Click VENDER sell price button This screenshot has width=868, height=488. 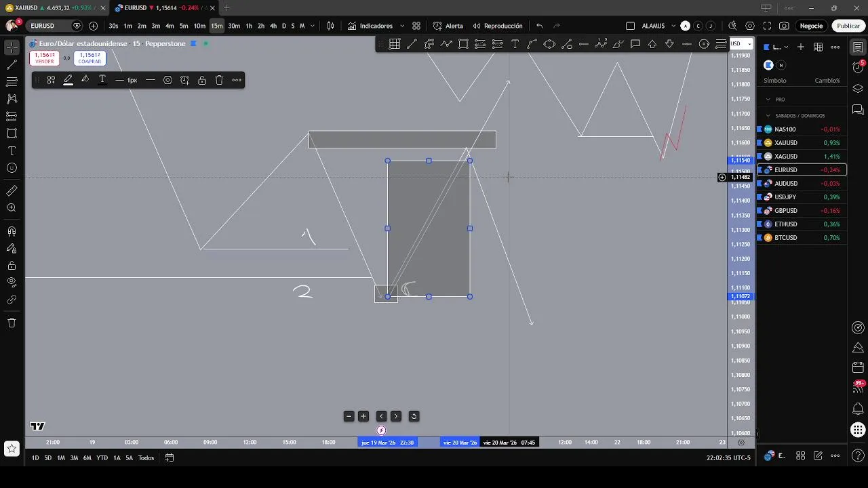pos(44,58)
